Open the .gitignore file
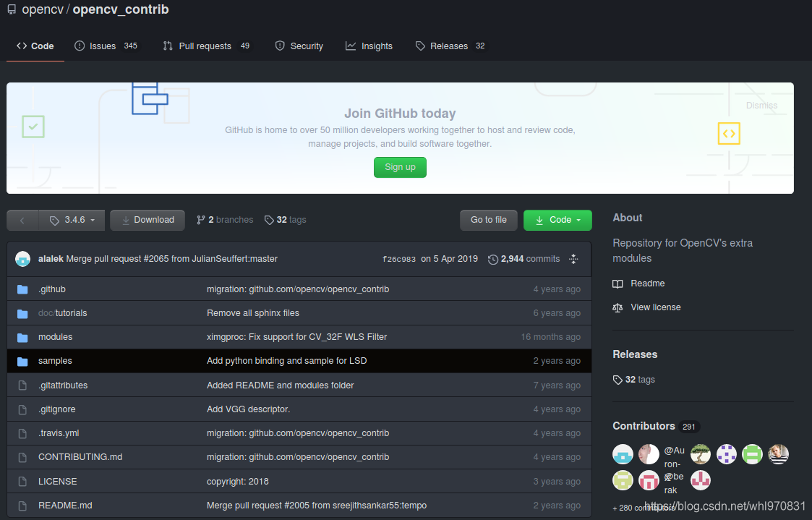Viewport: 812px width, 520px height. [57, 409]
